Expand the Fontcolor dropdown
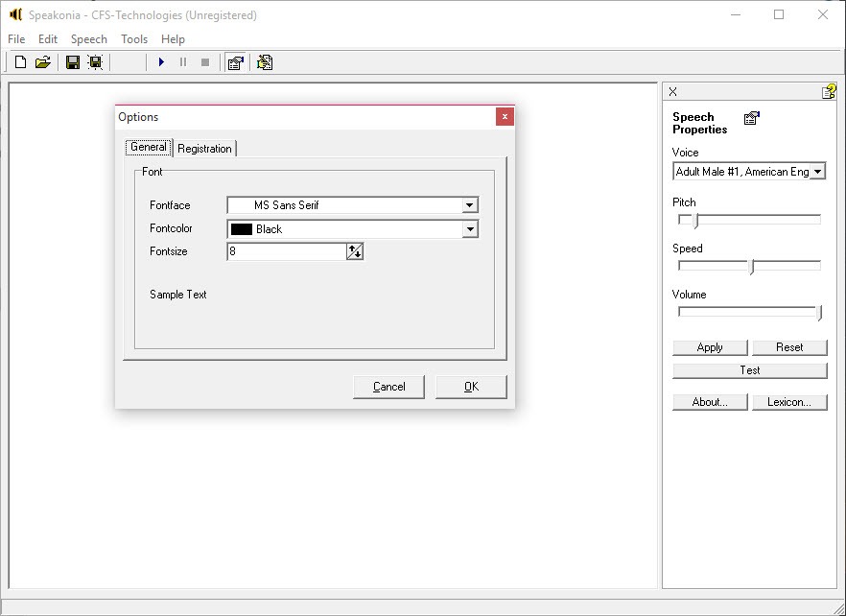The image size is (846, 616). coord(469,229)
